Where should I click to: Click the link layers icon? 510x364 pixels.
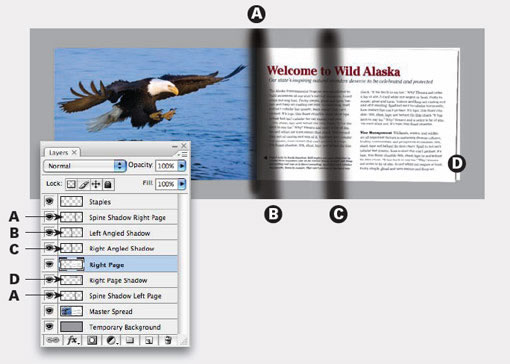pos(53,340)
